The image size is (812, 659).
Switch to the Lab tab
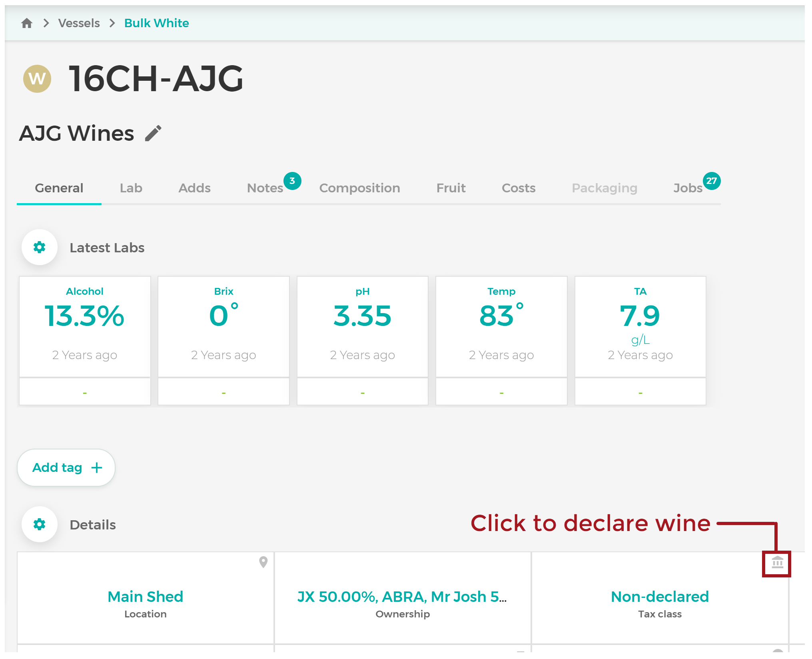(x=131, y=188)
